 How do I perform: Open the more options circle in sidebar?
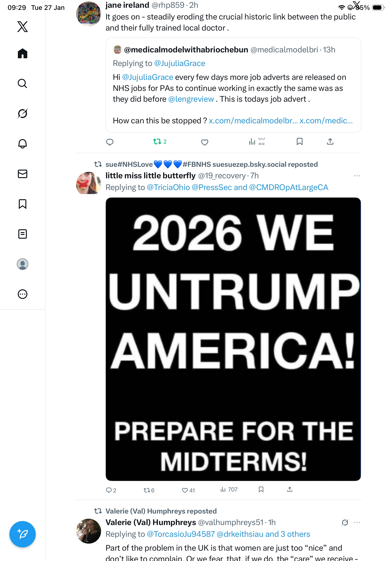pos(23,294)
